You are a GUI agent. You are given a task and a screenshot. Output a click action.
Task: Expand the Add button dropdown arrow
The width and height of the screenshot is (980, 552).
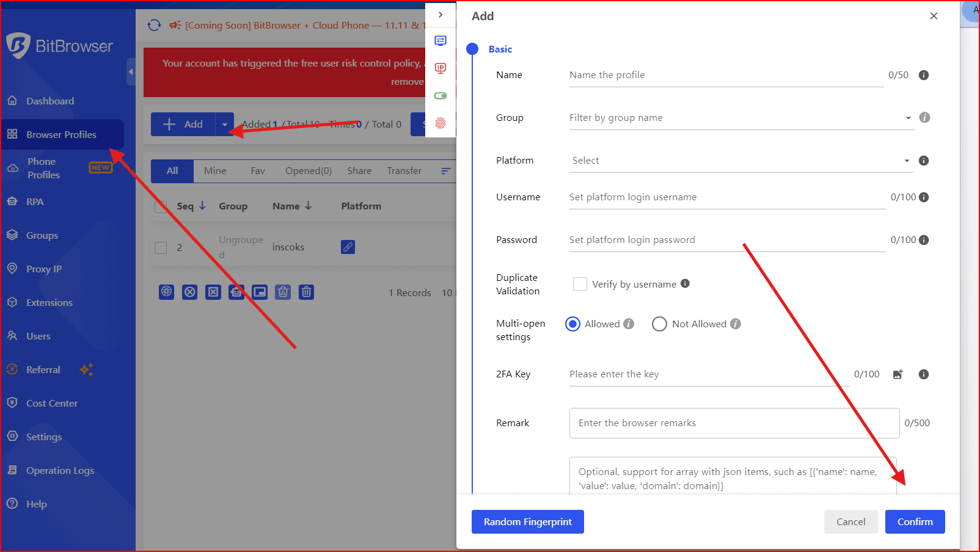coord(225,125)
